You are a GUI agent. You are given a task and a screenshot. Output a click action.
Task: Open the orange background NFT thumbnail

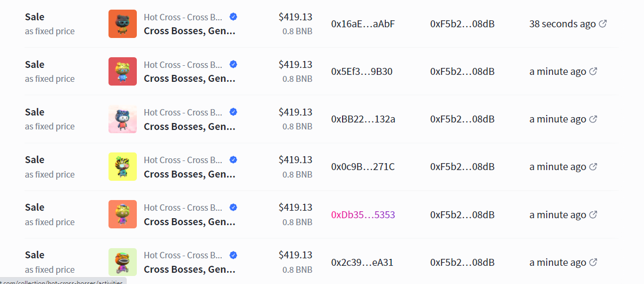(122, 24)
